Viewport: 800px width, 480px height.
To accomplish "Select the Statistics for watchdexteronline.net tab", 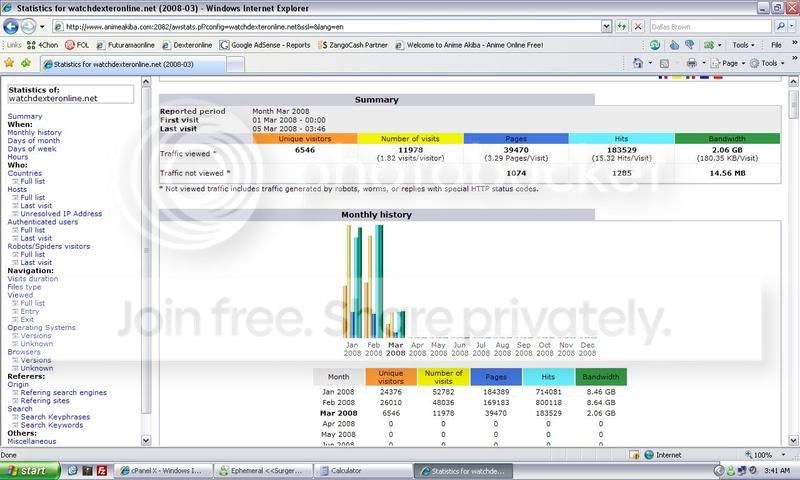I will [x=133, y=64].
